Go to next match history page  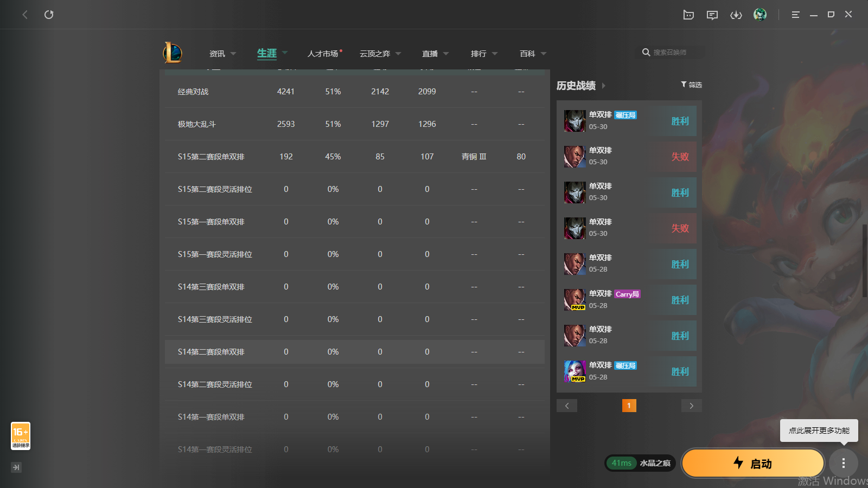692,406
